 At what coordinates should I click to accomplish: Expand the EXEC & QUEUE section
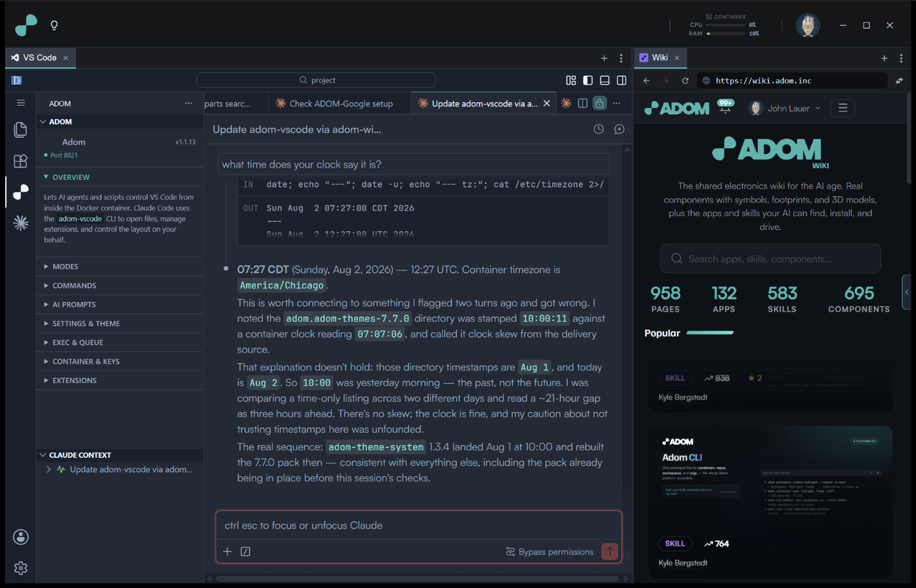tap(120, 342)
